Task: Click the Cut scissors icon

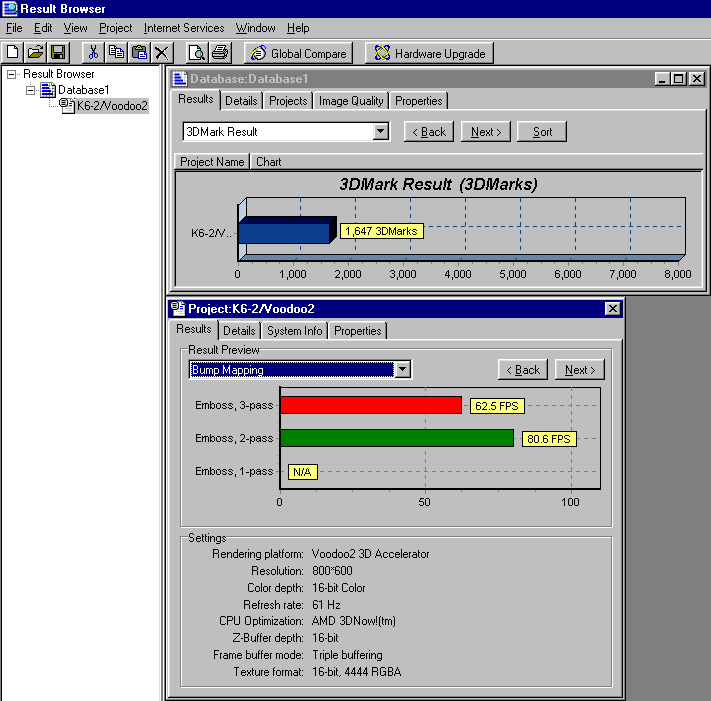Action: 93,53
